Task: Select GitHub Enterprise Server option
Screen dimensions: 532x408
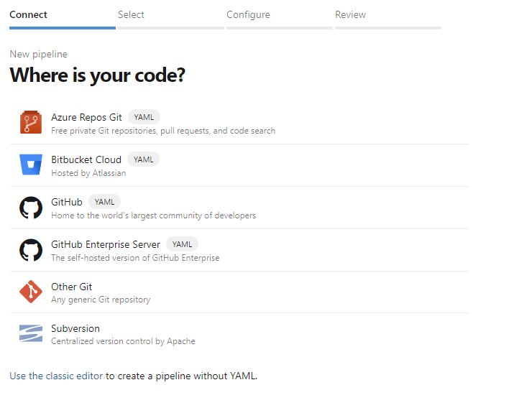Action: pyautogui.click(x=239, y=250)
